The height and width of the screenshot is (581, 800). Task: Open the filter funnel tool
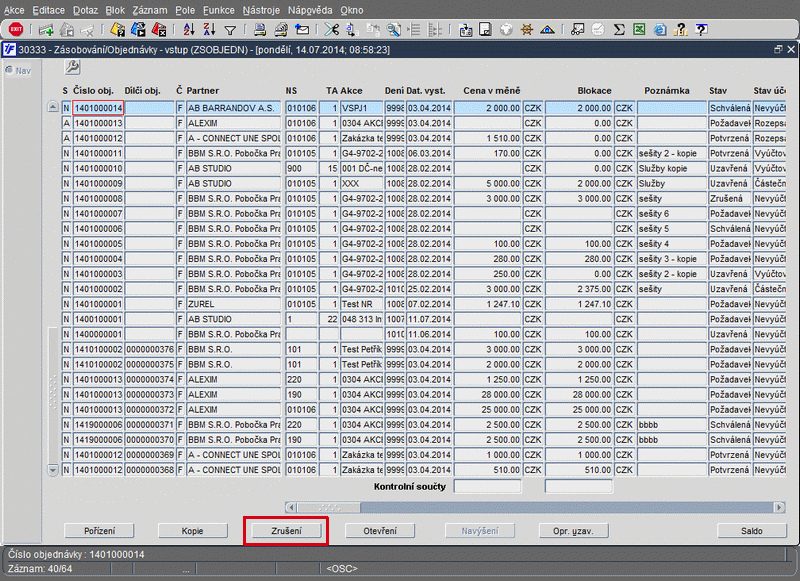click(230, 30)
